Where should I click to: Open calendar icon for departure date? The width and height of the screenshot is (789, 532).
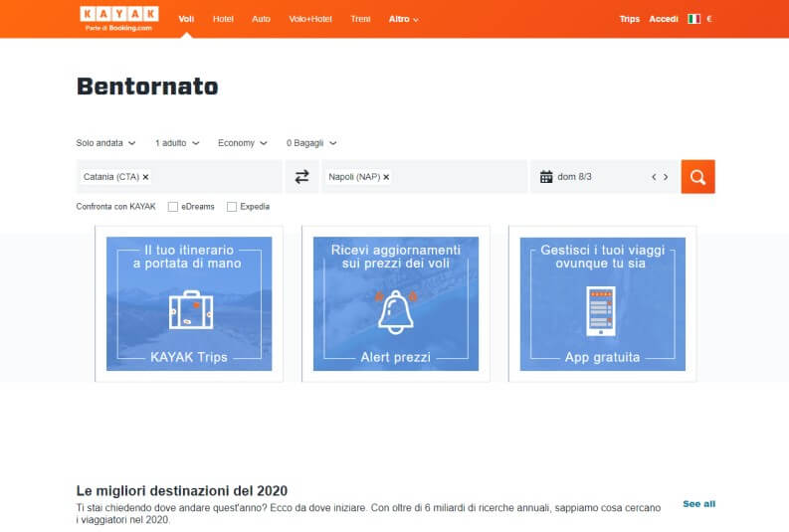pos(546,177)
